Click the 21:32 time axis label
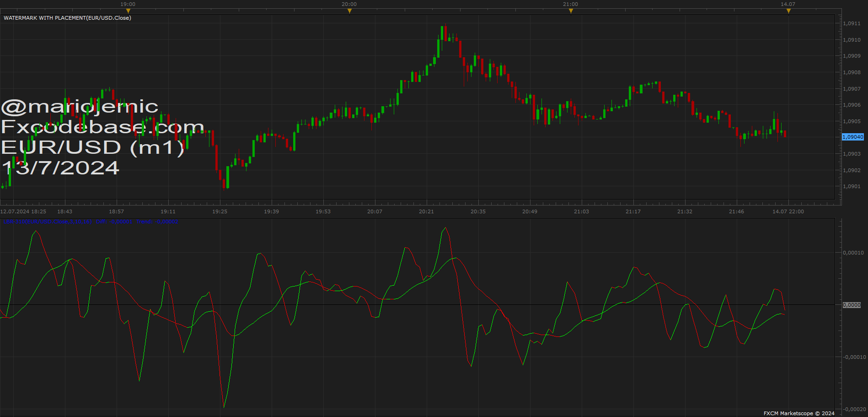The width and height of the screenshot is (868, 417). coord(685,211)
